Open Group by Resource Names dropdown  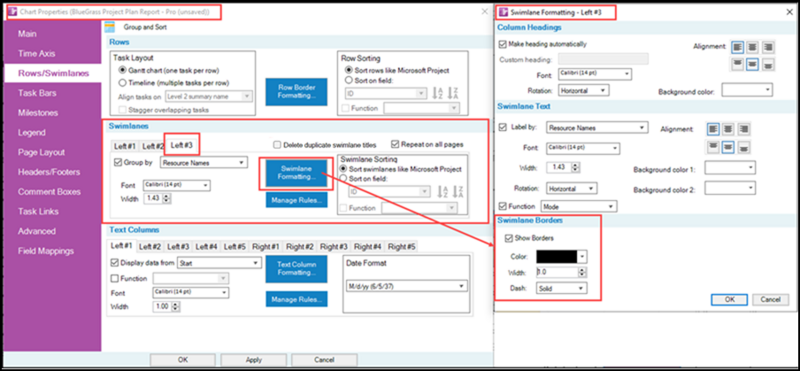(x=204, y=163)
